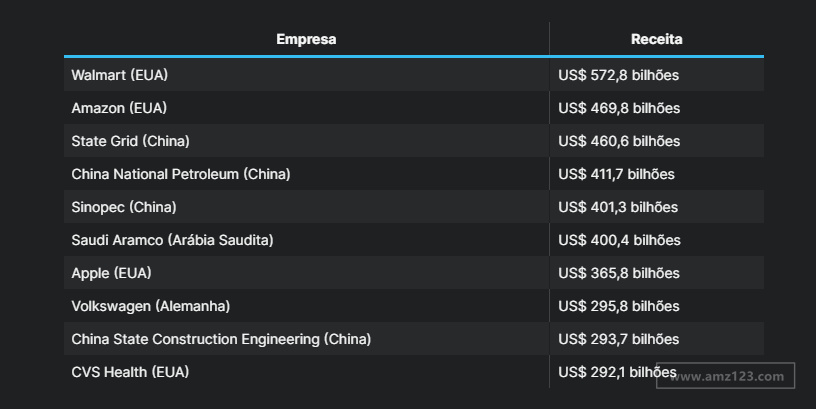Select Saudi Aramco (Arábia Saudita) cell
Screen dimensions: 816x409
172,240
